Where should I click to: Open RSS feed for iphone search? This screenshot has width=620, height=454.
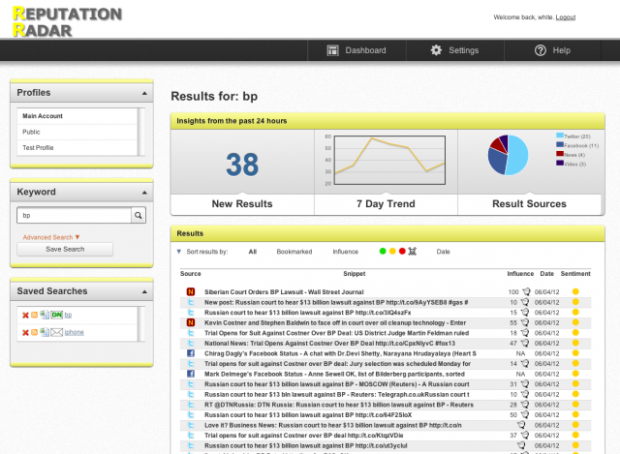click(34, 333)
